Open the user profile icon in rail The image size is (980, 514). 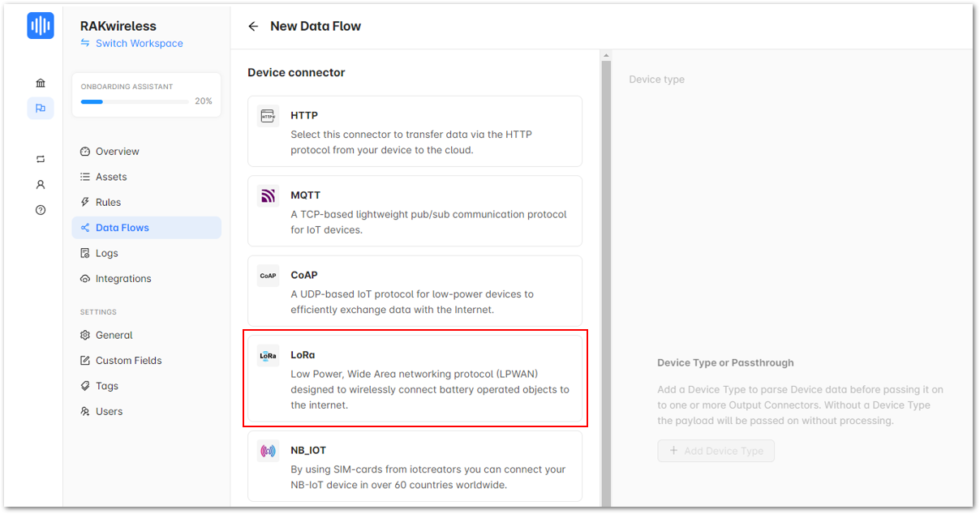tap(41, 184)
